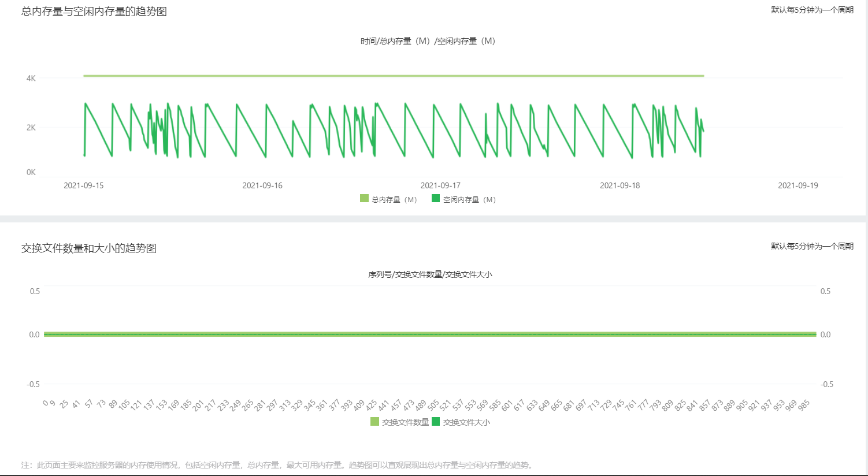Click the 2021-09-17 date axis label
The width and height of the screenshot is (868, 476).
(x=440, y=185)
